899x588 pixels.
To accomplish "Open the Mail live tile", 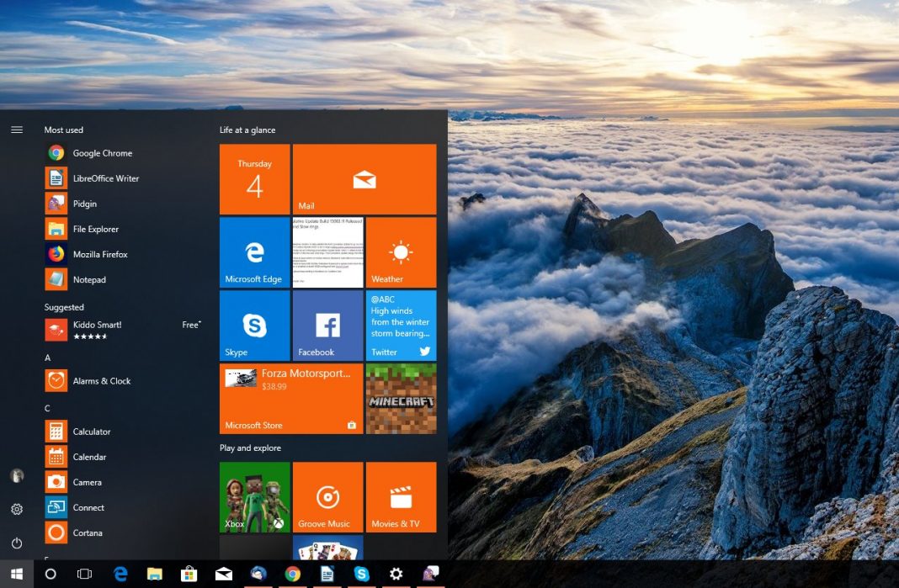I will (x=364, y=179).
